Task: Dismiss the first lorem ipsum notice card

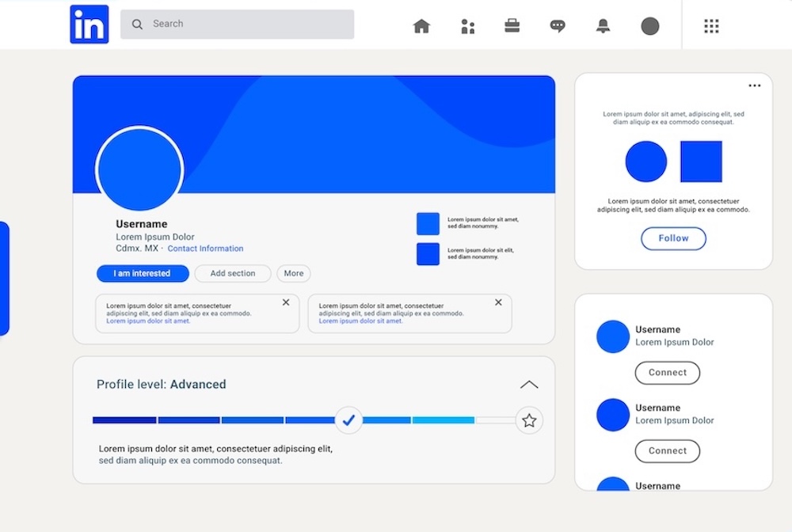Action: pyautogui.click(x=286, y=302)
